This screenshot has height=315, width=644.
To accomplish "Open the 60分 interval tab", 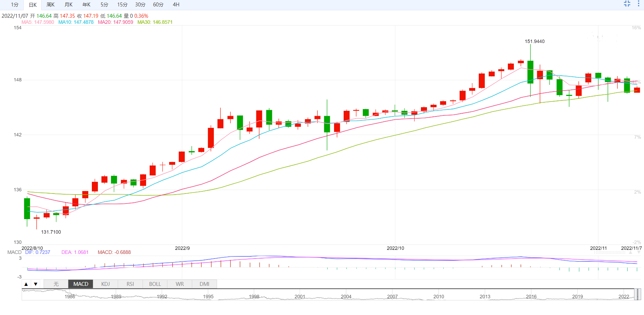I will 158,5.
